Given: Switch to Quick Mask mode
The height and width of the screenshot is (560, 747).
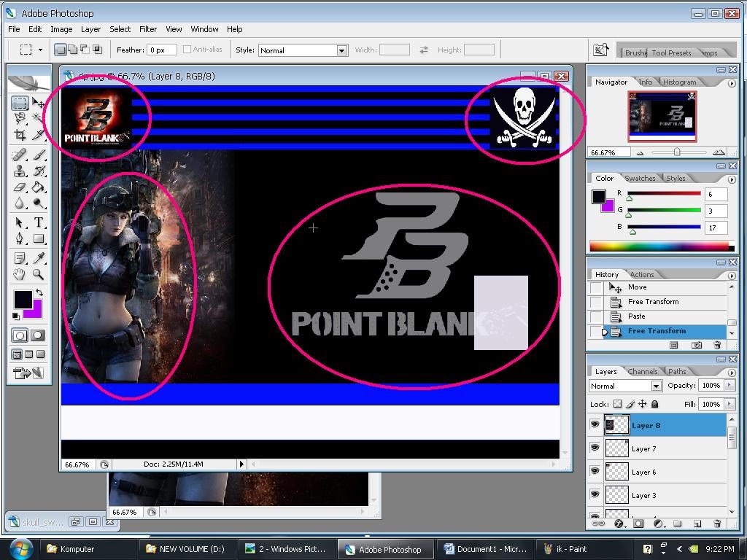Looking at the screenshot, I should pos(38,335).
